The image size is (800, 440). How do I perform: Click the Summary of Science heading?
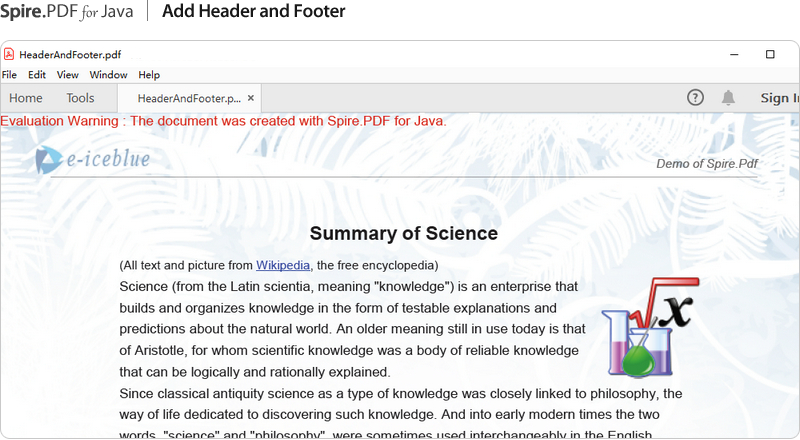[403, 234]
